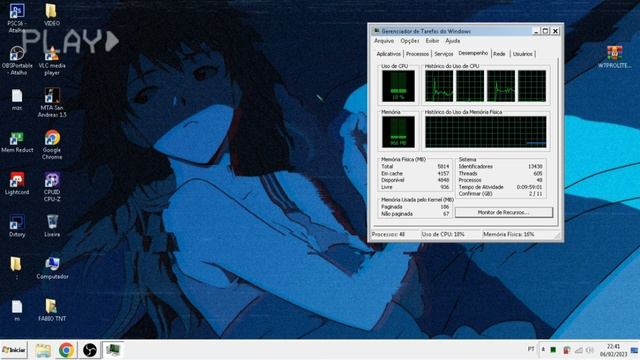Launch VLC media player desktop shortcut
This screenshot has width=640, height=360.
pyautogui.click(x=52, y=60)
